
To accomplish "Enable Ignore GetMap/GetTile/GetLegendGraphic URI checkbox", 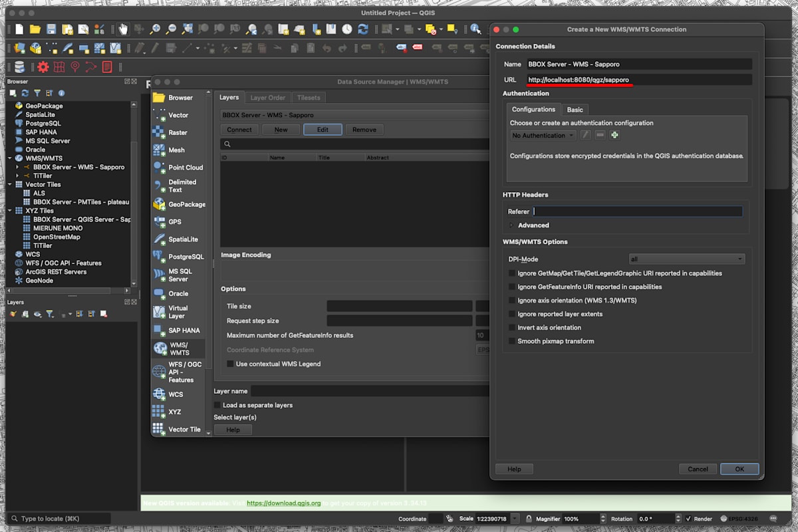I will [x=512, y=273].
